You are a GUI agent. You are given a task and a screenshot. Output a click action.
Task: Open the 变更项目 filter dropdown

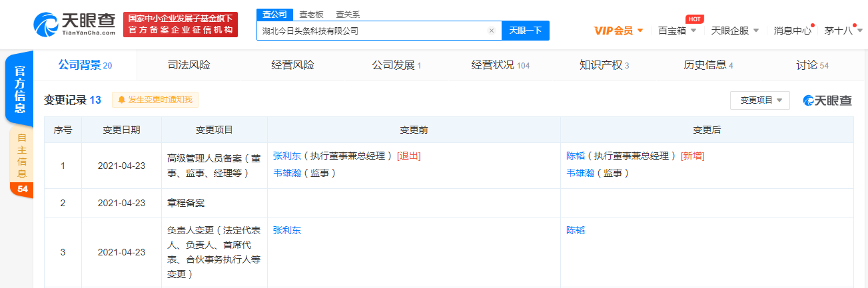tap(760, 100)
